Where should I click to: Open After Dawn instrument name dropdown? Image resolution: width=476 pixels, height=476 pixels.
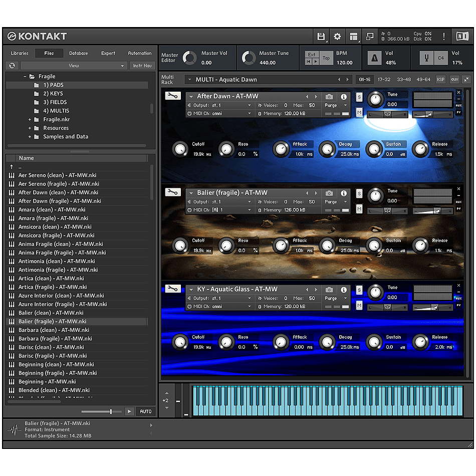coord(191,97)
